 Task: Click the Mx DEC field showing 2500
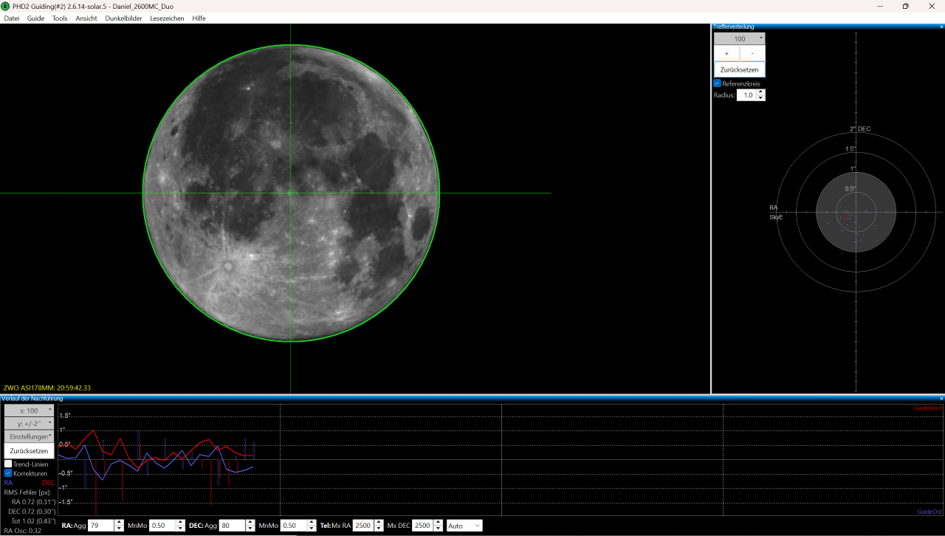pos(423,526)
